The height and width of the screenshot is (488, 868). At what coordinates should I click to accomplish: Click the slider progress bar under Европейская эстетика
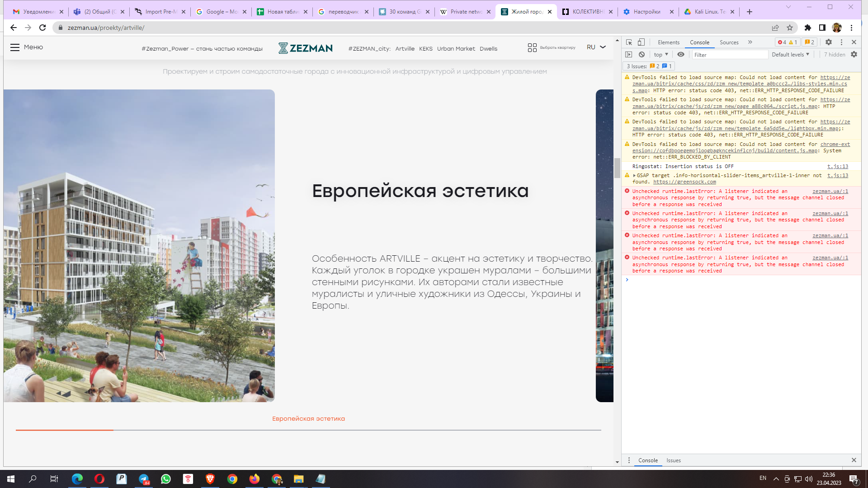tap(308, 430)
